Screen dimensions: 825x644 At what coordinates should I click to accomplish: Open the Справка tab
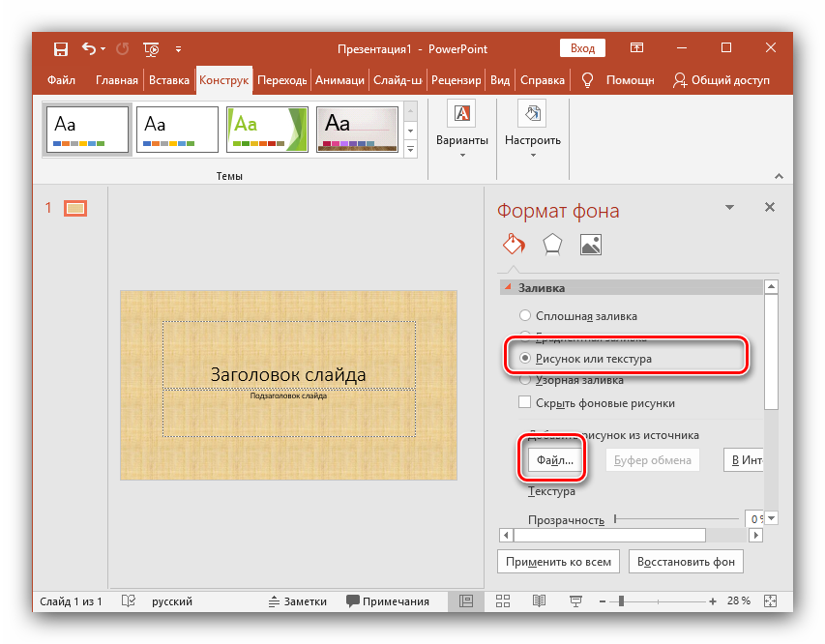click(x=542, y=80)
